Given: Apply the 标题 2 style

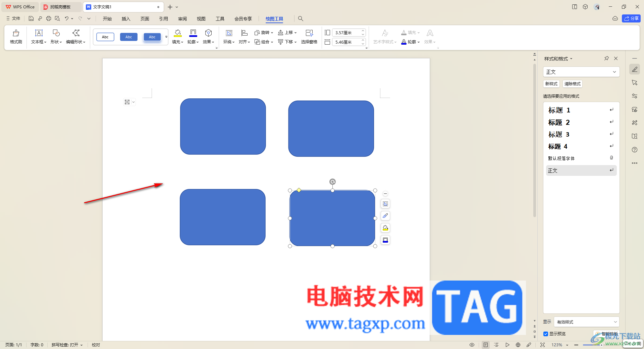Looking at the screenshot, I should 581,122.
